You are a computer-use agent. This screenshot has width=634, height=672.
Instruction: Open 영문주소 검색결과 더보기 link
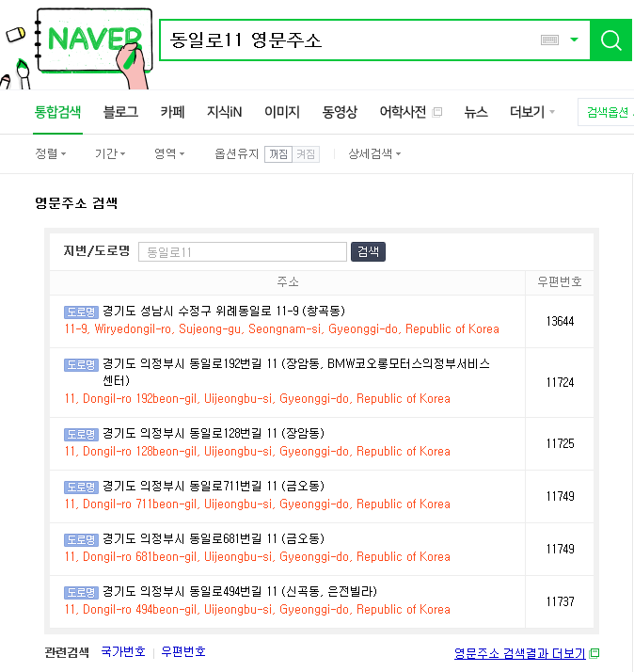pos(519,653)
